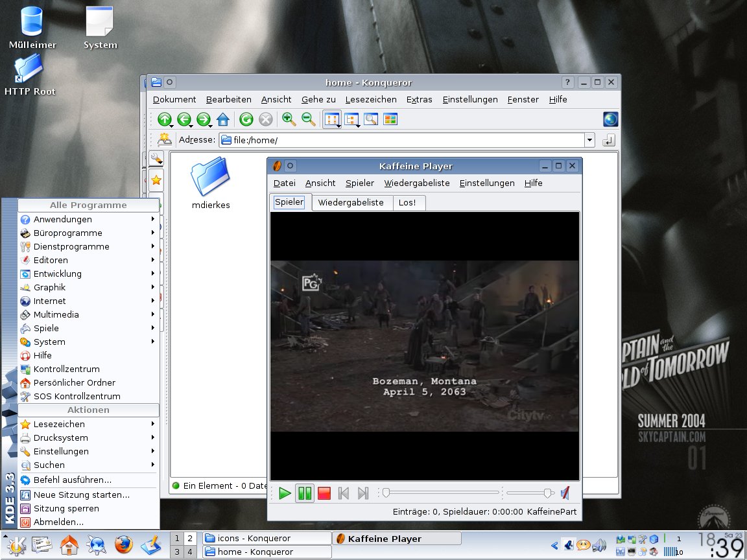The image size is (747, 560).
Task: Switch to virtual desktop 4
Action: point(189,552)
